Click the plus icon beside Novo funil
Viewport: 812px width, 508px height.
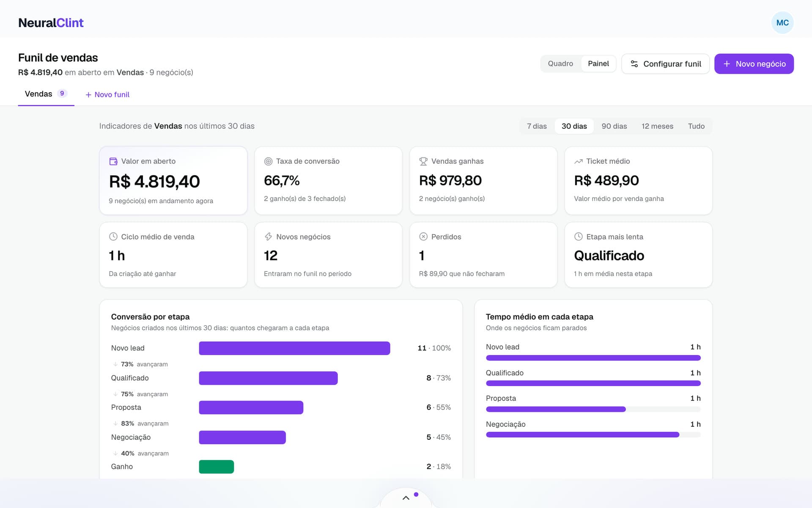click(x=88, y=95)
